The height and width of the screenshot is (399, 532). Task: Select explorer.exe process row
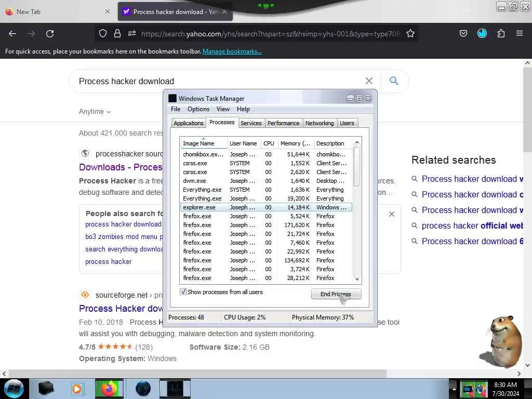[267, 207]
